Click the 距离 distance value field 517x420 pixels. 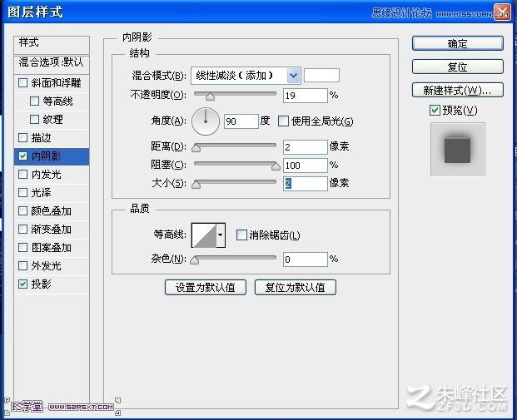306,147
